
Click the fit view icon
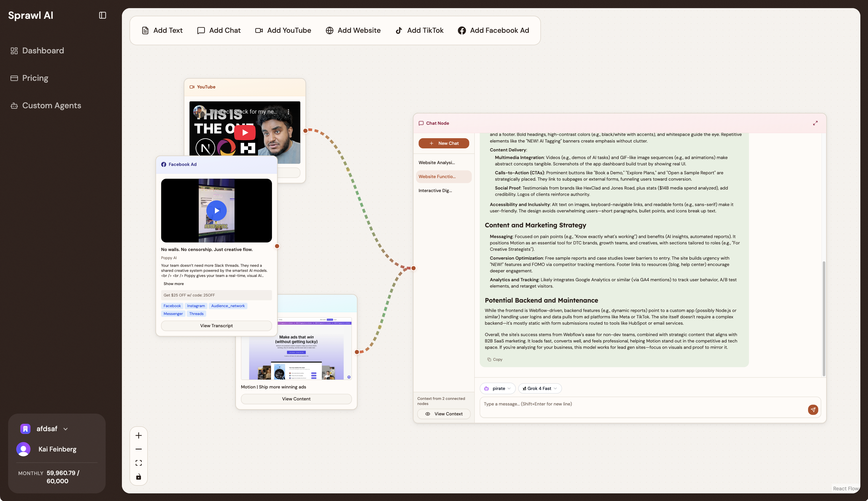click(139, 463)
